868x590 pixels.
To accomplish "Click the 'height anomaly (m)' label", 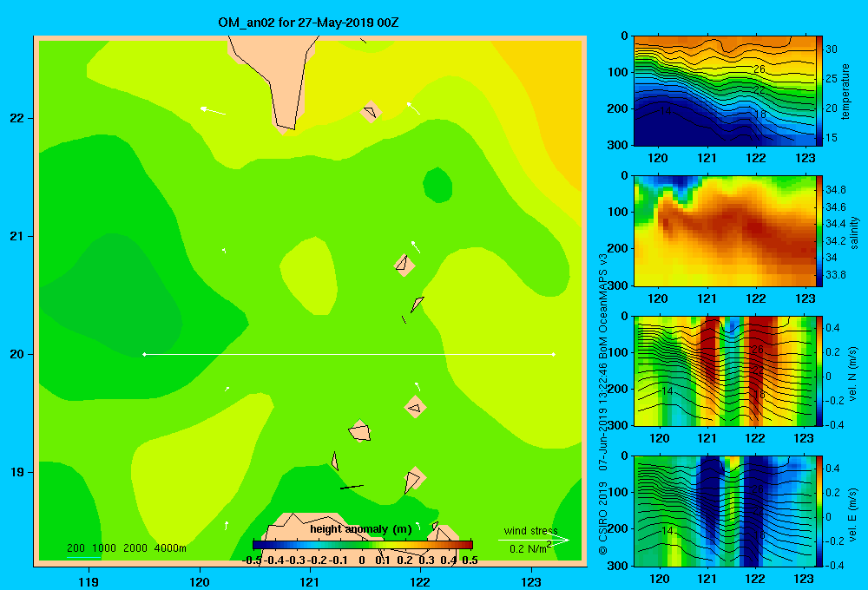I will [361, 529].
